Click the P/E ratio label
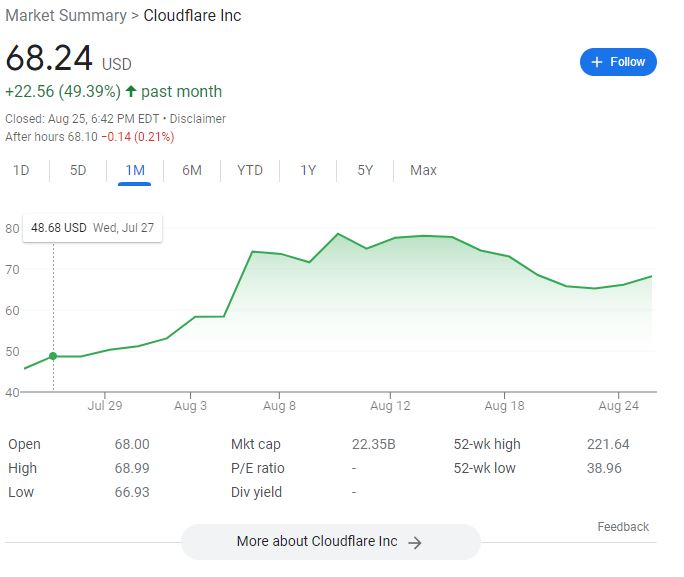Viewport: 684px width, 577px height. [x=258, y=468]
